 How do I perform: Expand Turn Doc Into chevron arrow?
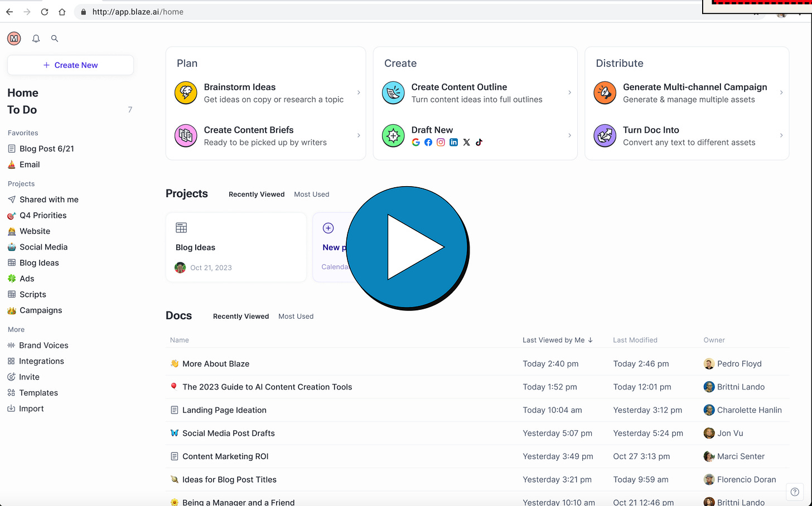pos(781,135)
